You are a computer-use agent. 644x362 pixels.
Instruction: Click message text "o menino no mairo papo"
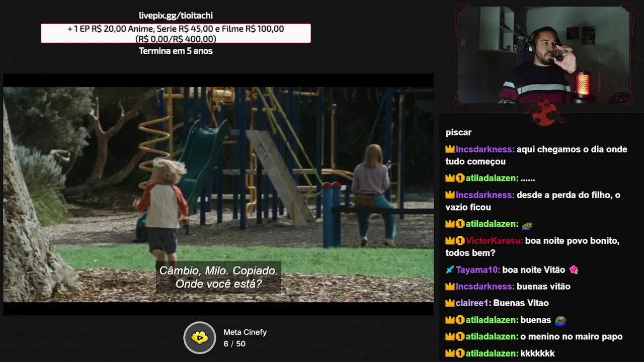(x=572, y=337)
